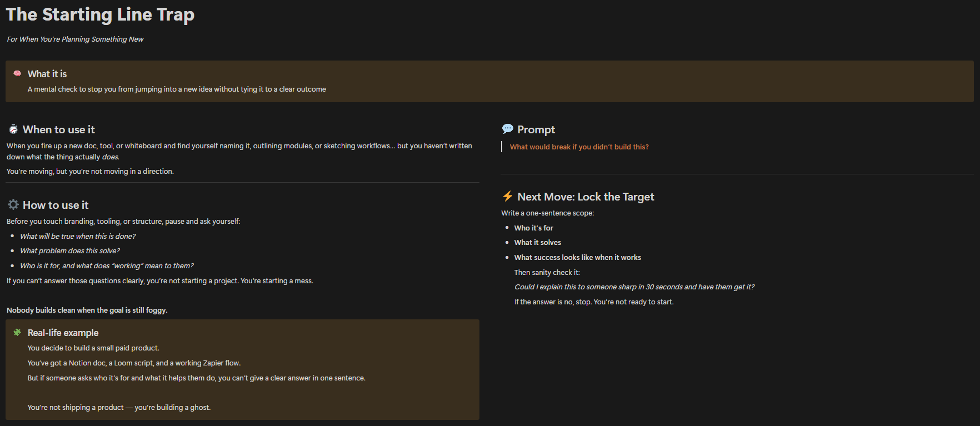
Task: Click the speech bubble icon beside Prompt
Action: 508,129
